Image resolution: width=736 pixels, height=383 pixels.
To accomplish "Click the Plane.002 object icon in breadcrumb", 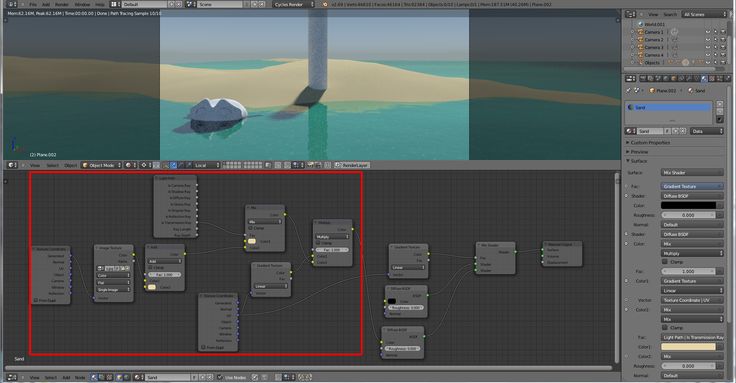I will coord(652,90).
